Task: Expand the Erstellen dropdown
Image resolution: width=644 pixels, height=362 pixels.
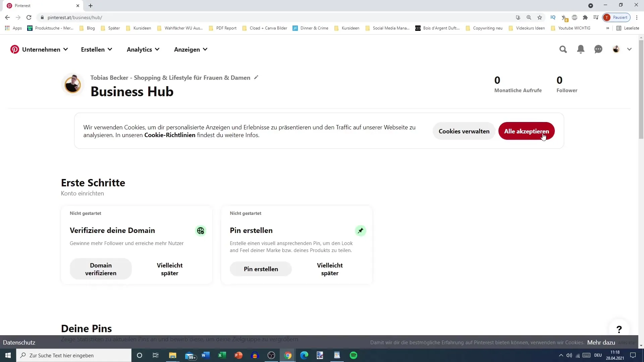Action: point(96,49)
